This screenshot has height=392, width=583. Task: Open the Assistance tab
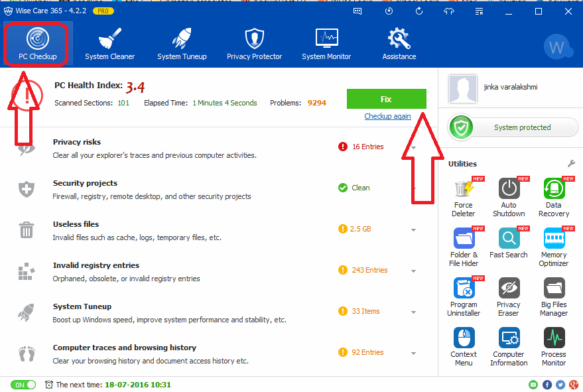point(399,44)
